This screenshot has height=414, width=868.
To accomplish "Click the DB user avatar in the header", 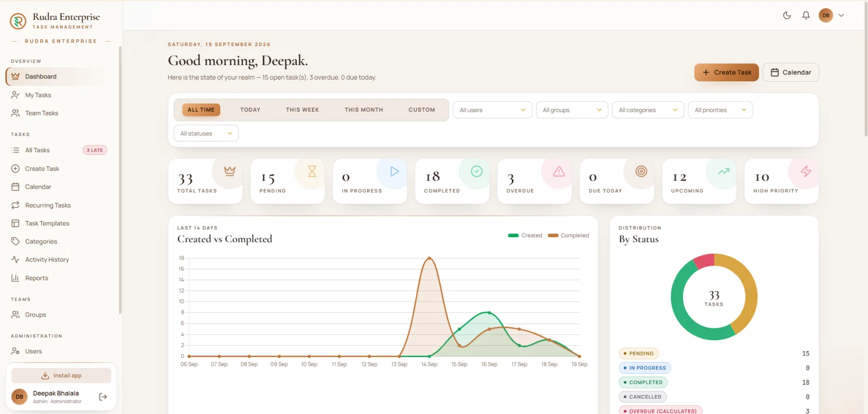I will [x=826, y=15].
